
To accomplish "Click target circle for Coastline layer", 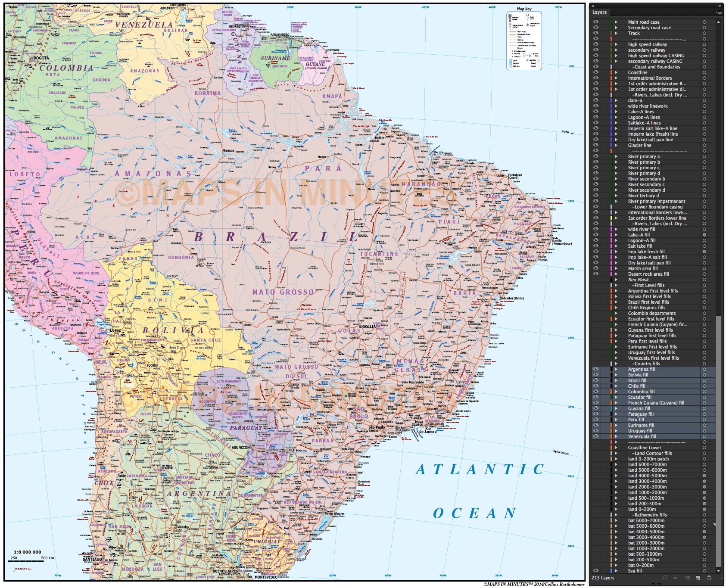I will tap(704, 72).
